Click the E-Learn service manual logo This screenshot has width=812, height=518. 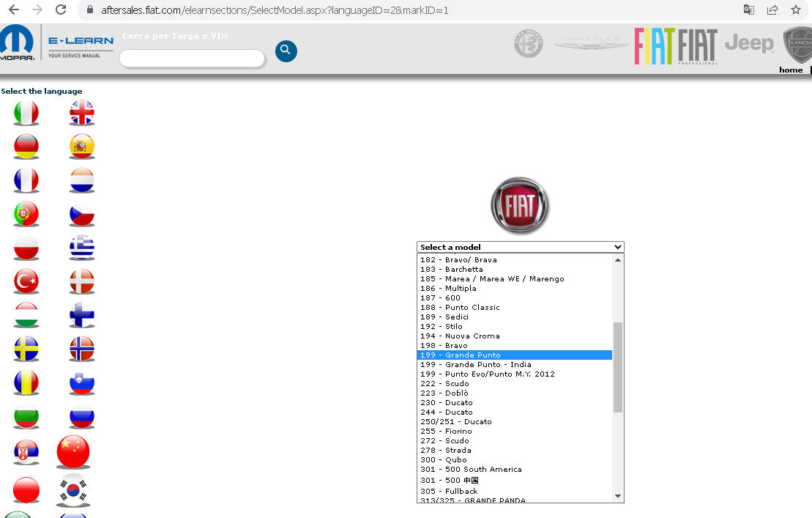coord(81,47)
